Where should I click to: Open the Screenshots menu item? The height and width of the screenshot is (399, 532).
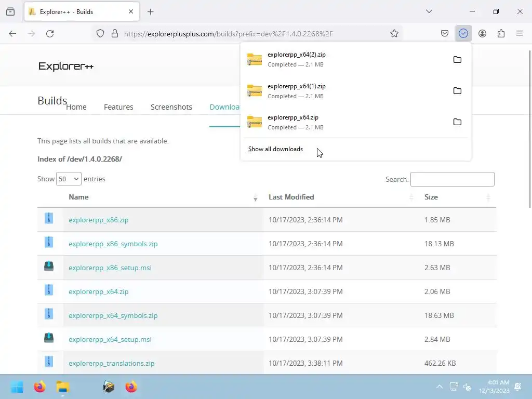171,107
